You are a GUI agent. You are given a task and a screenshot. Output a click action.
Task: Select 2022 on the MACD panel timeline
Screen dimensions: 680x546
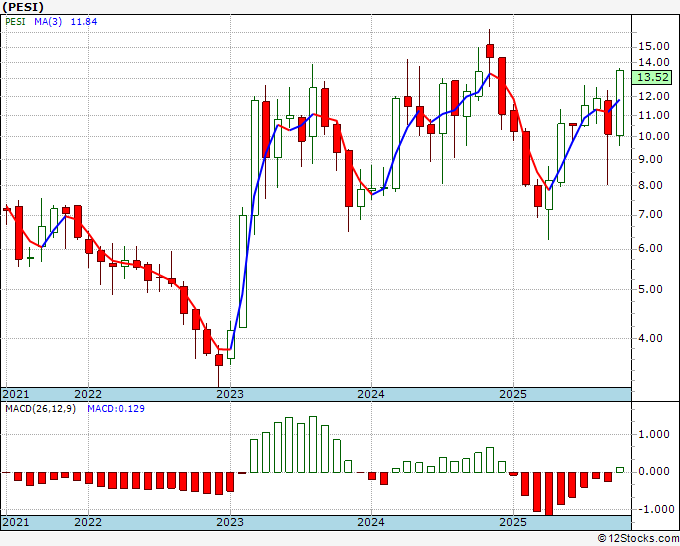pos(88,522)
